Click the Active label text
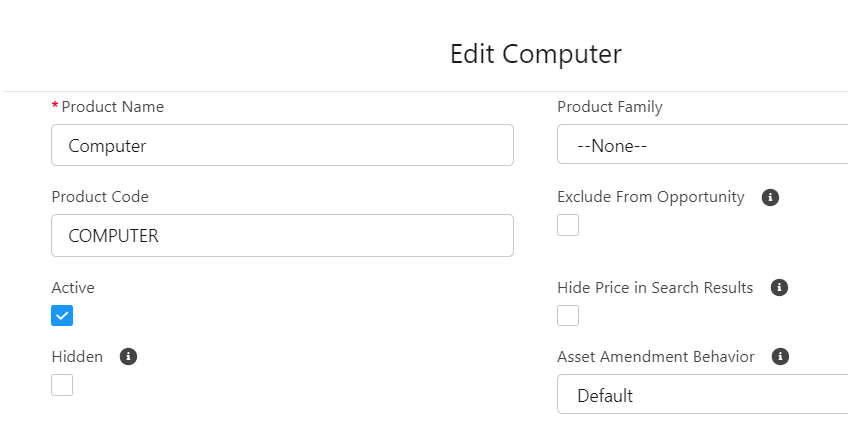 (x=73, y=288)
